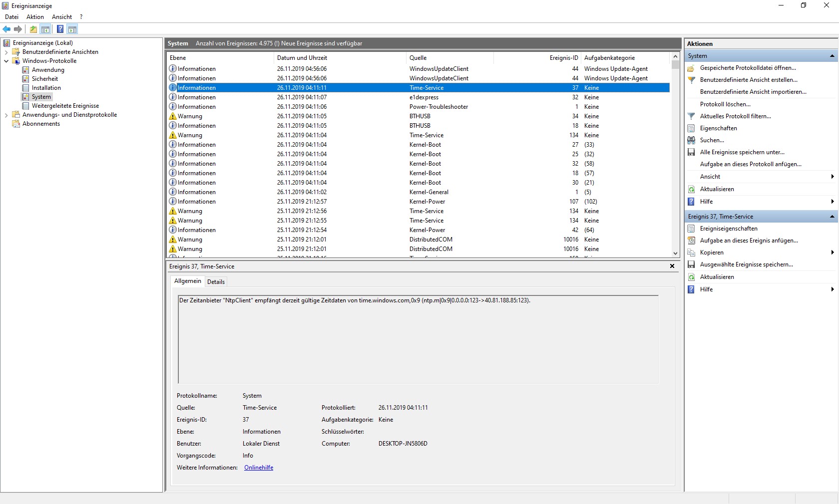Click the Ausgewählte Ereignisse speichern disk icon
The height and width of the screenshot is (504, 839).
coord(691,264)
